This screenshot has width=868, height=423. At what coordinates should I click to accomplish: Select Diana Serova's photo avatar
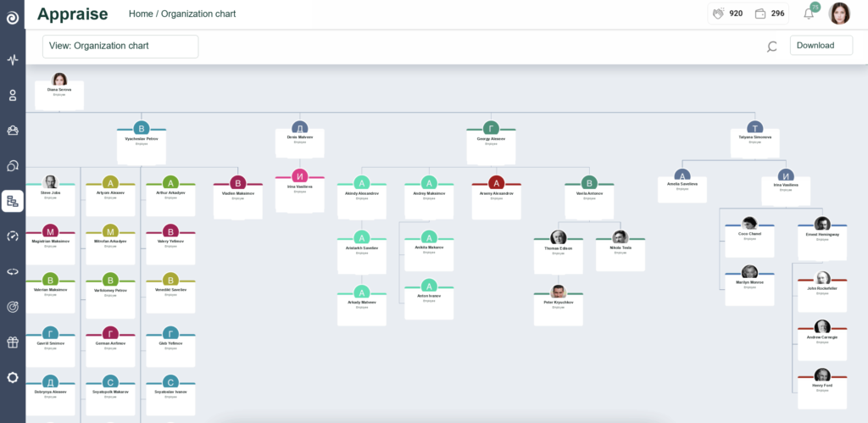pos(59,79)
